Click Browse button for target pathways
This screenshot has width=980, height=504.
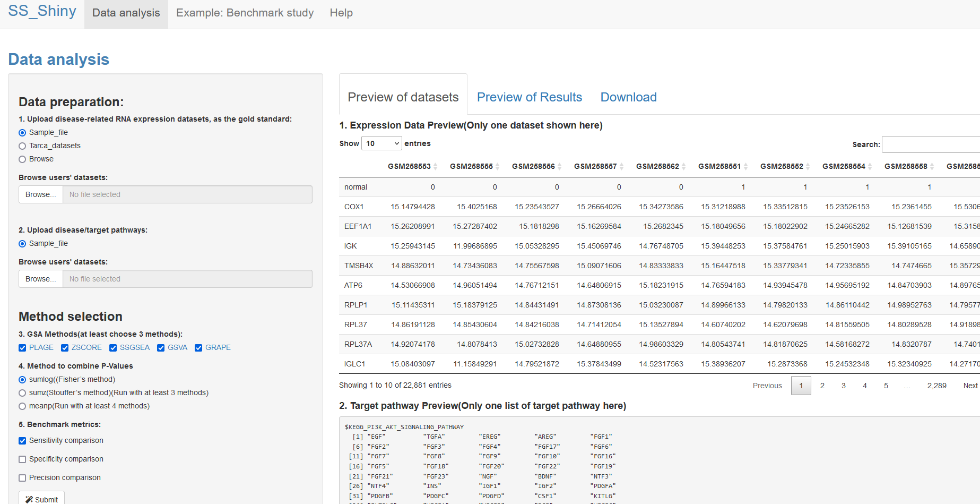tap(41, 279)
